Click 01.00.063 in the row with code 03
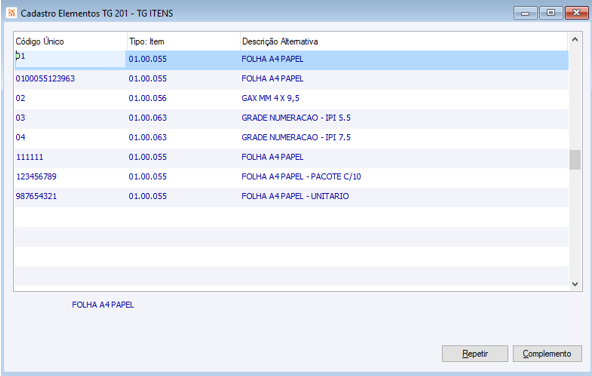 148,118
